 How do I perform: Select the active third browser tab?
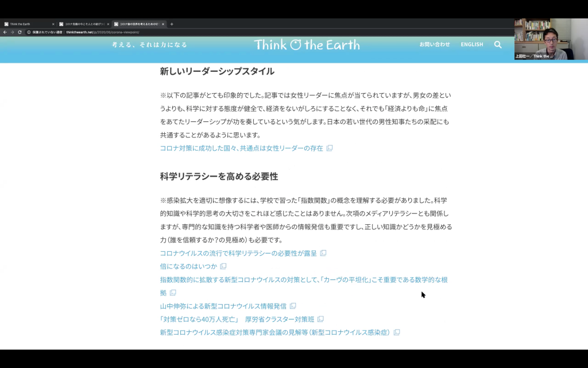coord(138,24)
